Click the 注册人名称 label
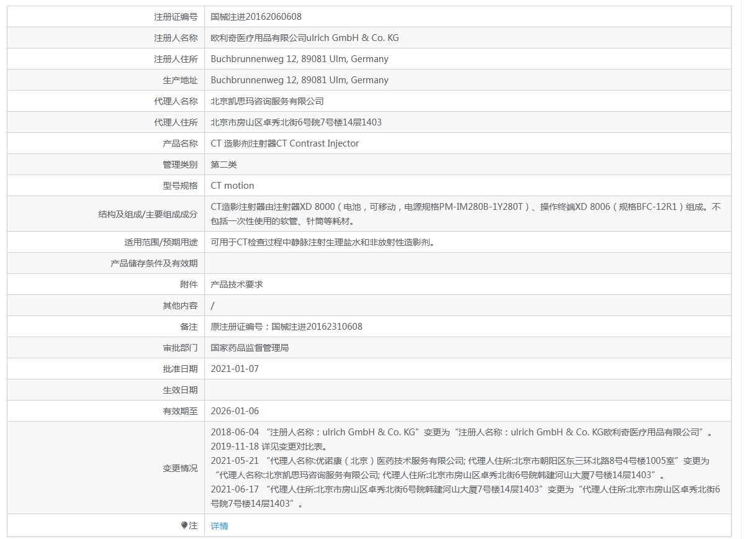Viewport: 756px width, 539px height. point(176,38)
